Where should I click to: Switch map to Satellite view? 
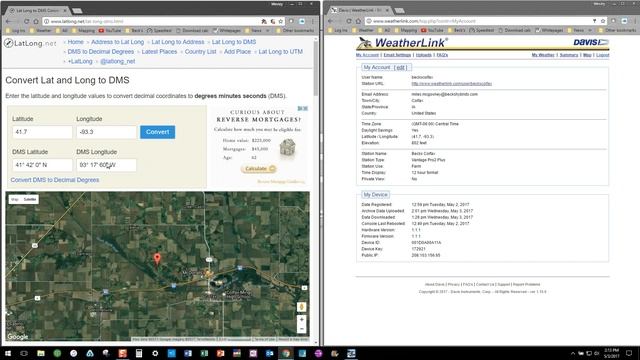tap(30, 200)
